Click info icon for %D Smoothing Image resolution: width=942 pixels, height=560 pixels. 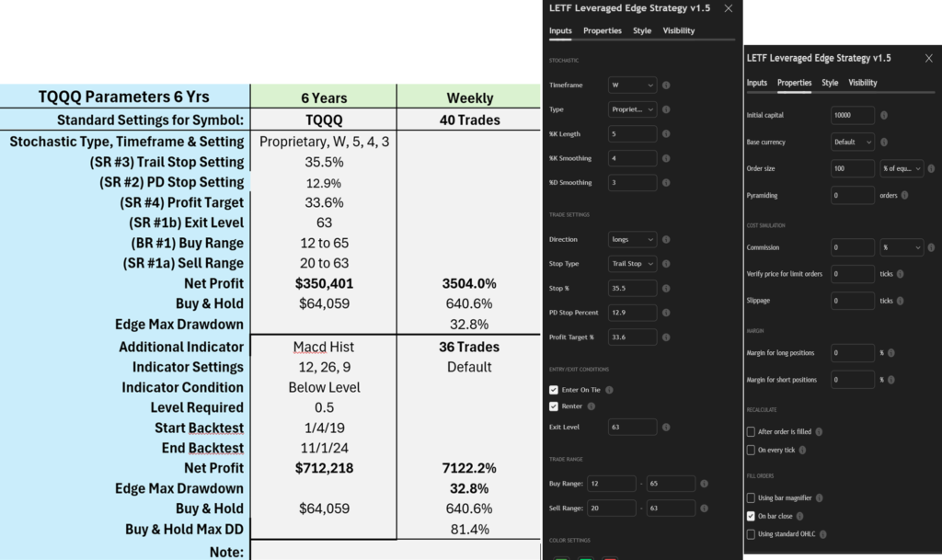tap(666, 182)
